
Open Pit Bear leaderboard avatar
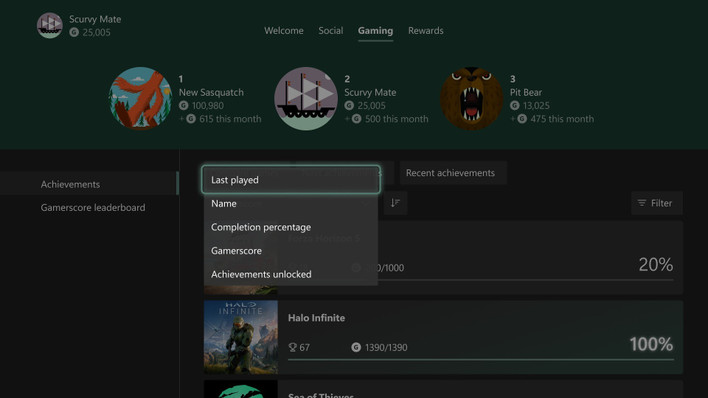point(471,98)
